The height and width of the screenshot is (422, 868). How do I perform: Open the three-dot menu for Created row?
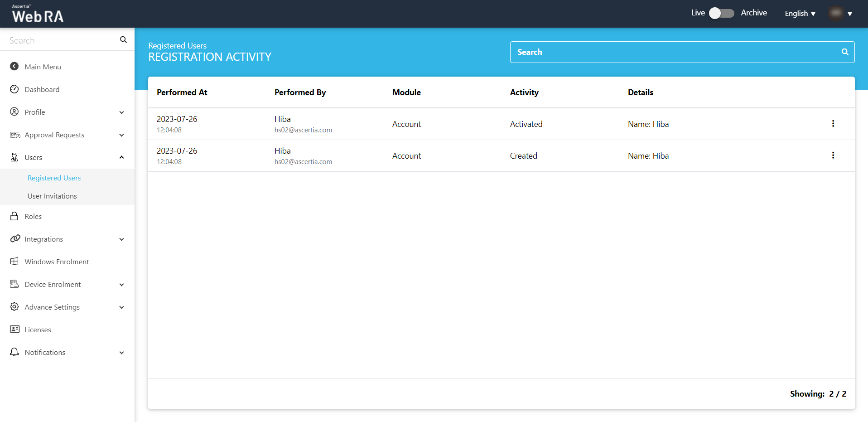[833, 155]
